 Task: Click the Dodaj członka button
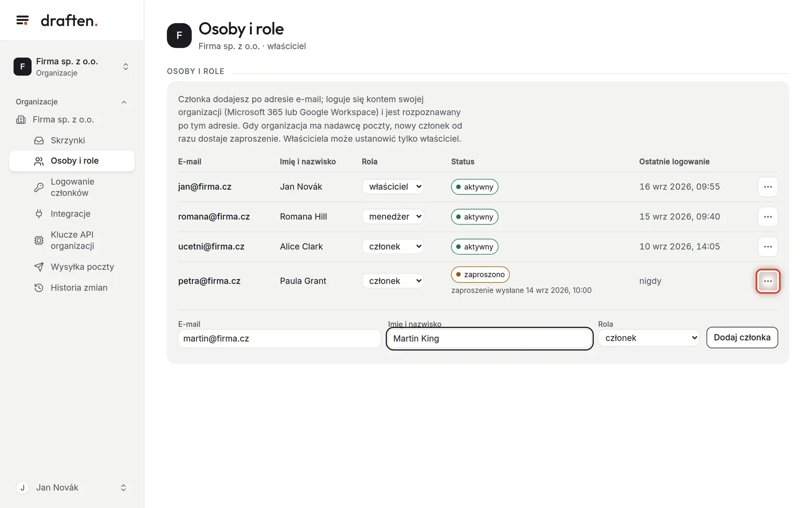click(742, 338)
